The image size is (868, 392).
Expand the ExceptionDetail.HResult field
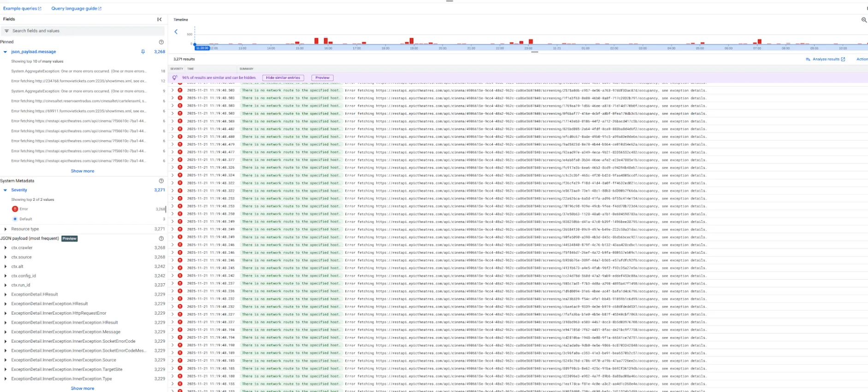click(5, 294)
